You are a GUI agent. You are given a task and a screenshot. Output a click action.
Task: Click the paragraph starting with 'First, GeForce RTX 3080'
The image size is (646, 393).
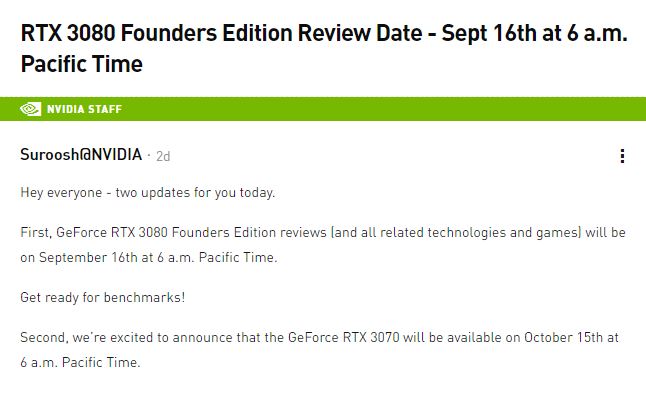tap(323, 245)
